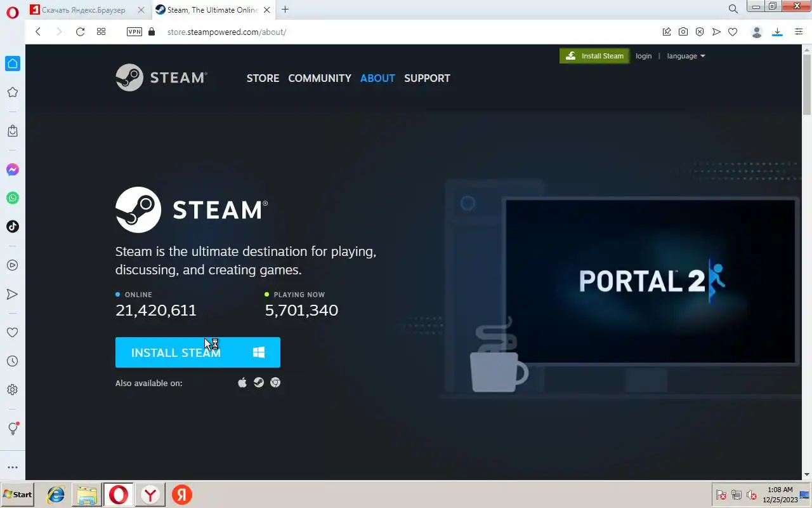Image resolution: width=812 pixels, height=508 pixels.
Task: Open the Player sidebar icon
Action: click(x=12, y=265)
